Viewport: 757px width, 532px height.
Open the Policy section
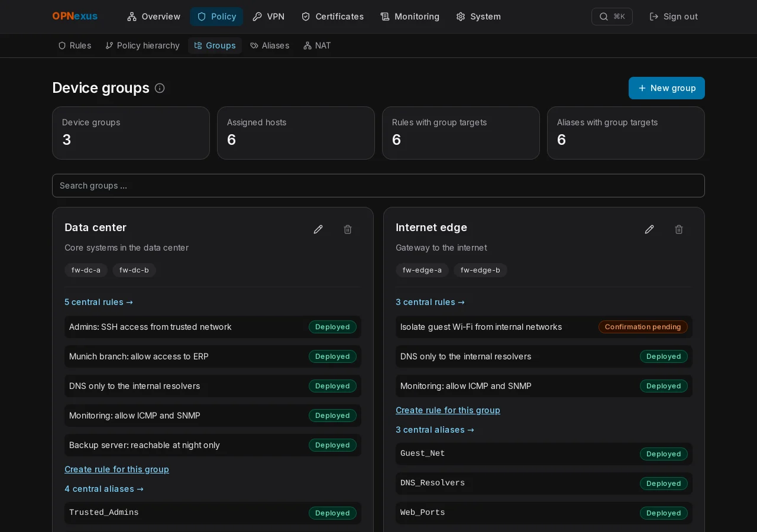[x=216, y=17]
